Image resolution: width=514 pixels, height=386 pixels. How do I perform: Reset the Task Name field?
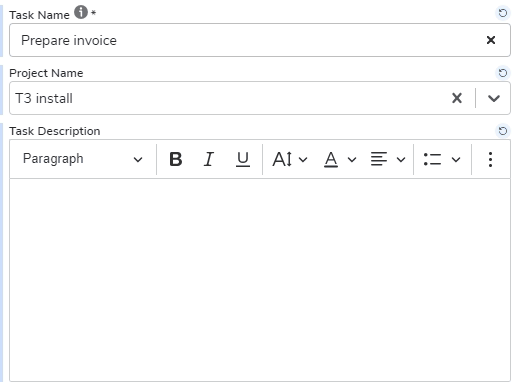(503, 13)
